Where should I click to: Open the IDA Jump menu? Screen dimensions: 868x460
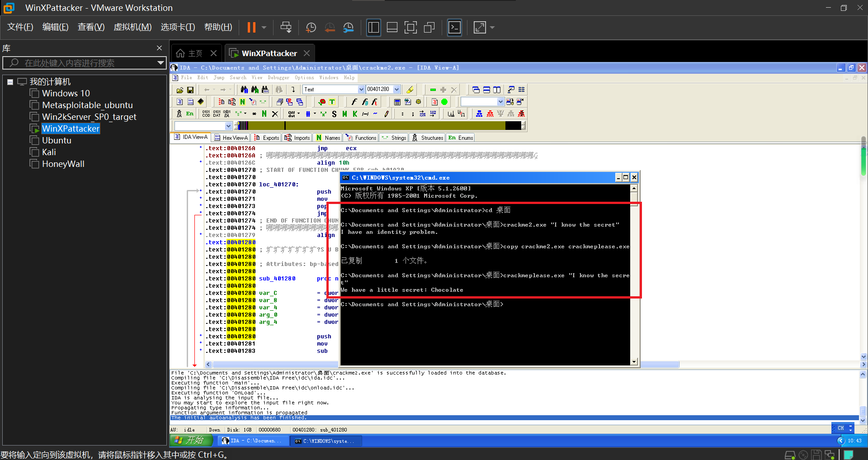pyautogui.click(x=219, y=78)
